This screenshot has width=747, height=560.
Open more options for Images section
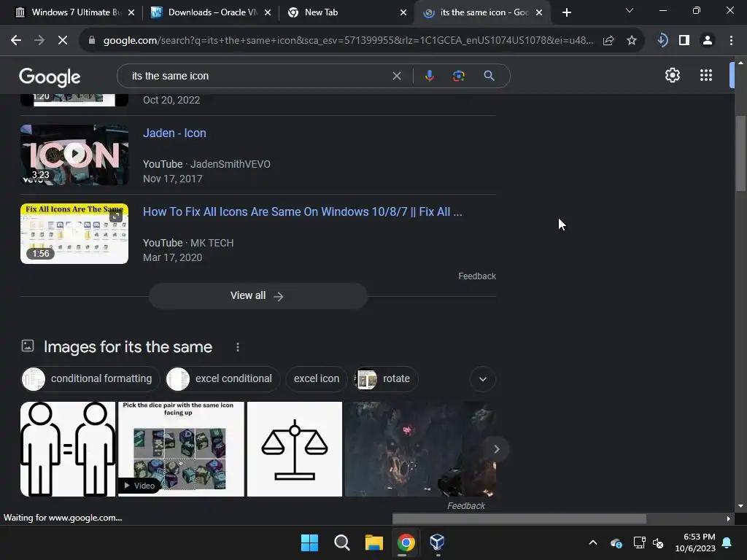(x=238, y=347)
